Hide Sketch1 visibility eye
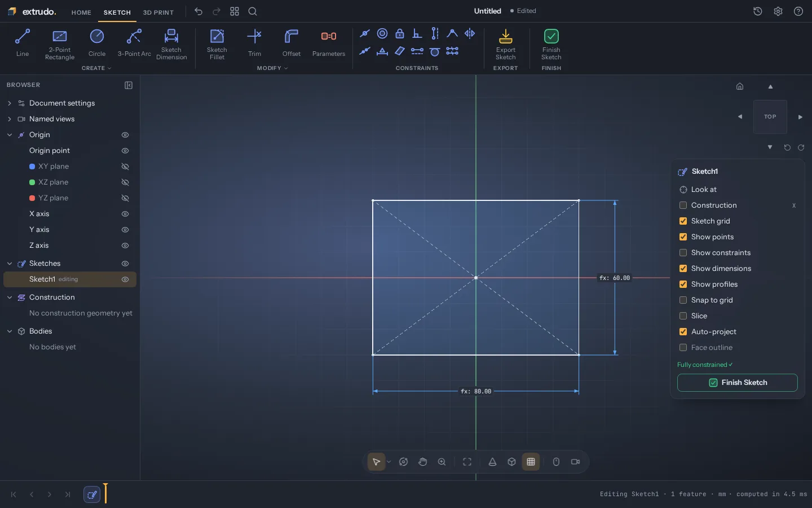 coord(125,279)
